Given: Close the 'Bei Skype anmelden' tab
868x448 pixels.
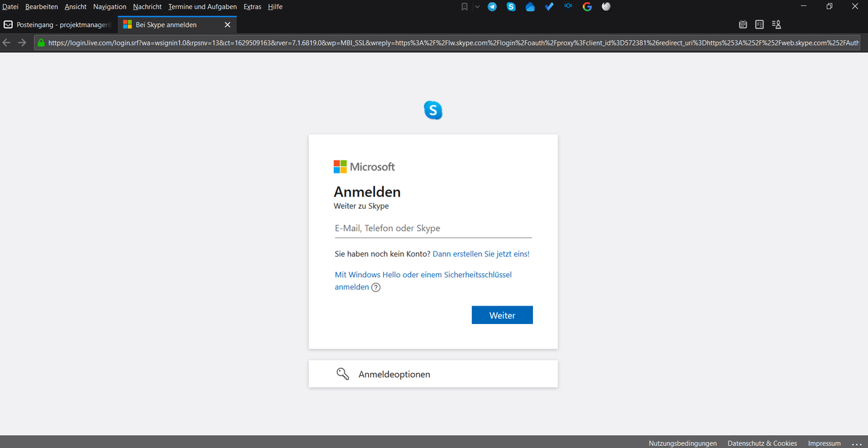Looking at the screenshot, I should 227,24.
